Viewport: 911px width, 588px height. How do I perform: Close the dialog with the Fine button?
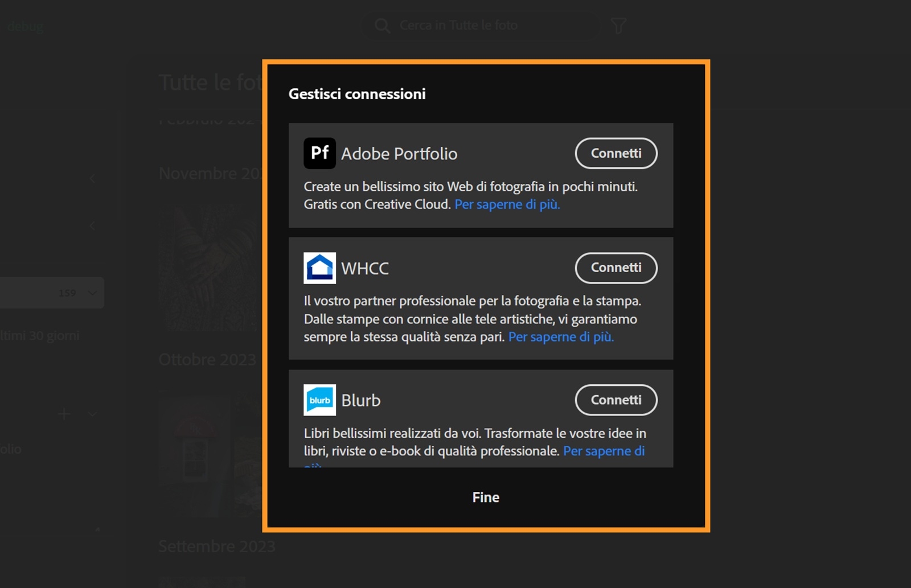click(485, 497)
